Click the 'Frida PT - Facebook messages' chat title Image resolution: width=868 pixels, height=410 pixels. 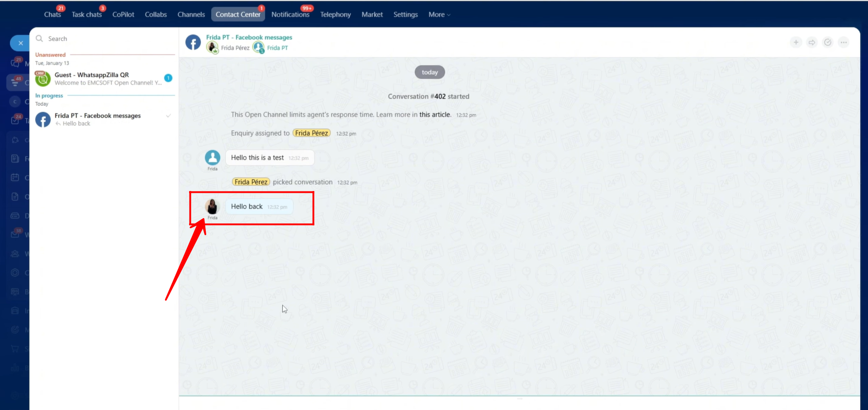[249, 38]
